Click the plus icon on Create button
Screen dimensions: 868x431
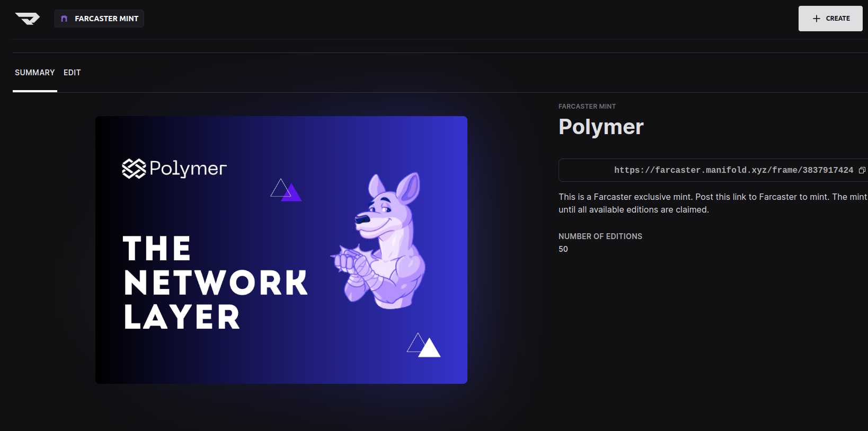coord(817,19)
